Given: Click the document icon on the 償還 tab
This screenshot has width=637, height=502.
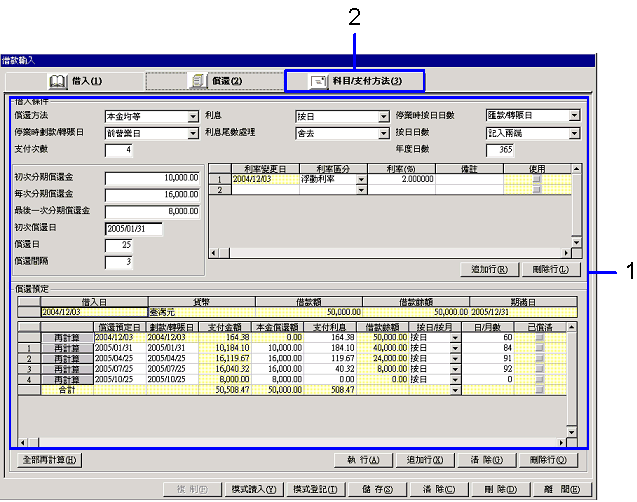Looking at the screenshot, I should coord(198,80).
